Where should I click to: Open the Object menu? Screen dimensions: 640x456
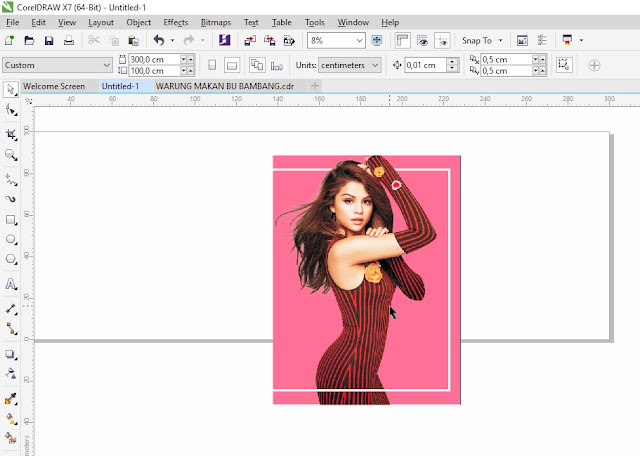click(139, 22)
